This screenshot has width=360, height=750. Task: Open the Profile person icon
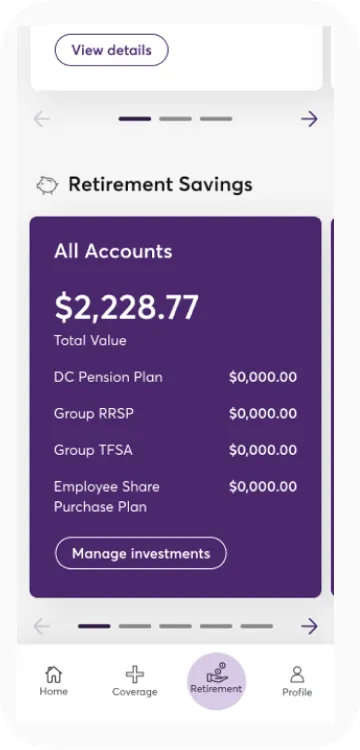(x=297, y=674)
